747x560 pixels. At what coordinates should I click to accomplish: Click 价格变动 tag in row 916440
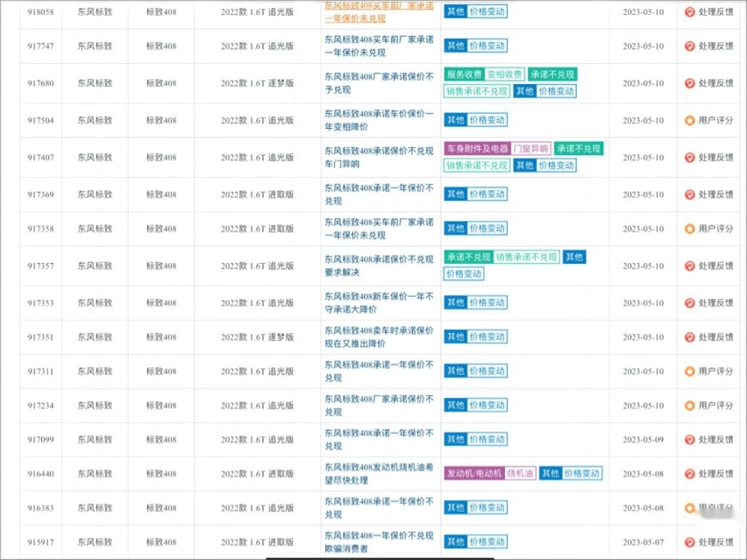point(582,473)
